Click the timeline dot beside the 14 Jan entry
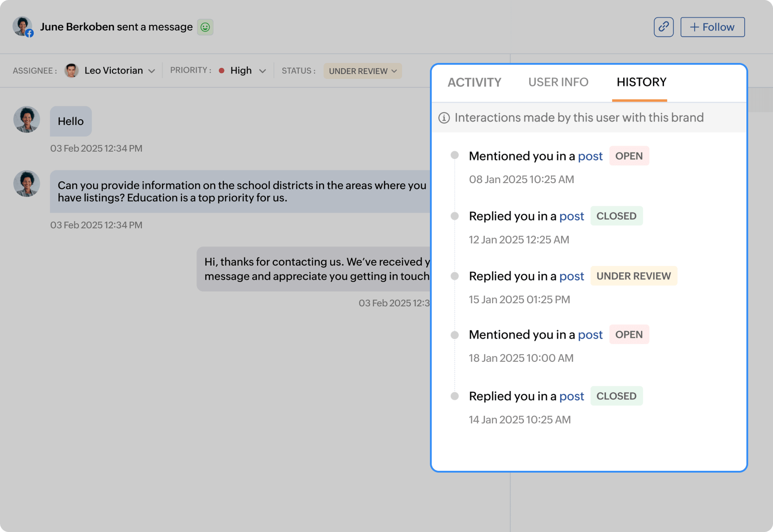 (454, 396)
